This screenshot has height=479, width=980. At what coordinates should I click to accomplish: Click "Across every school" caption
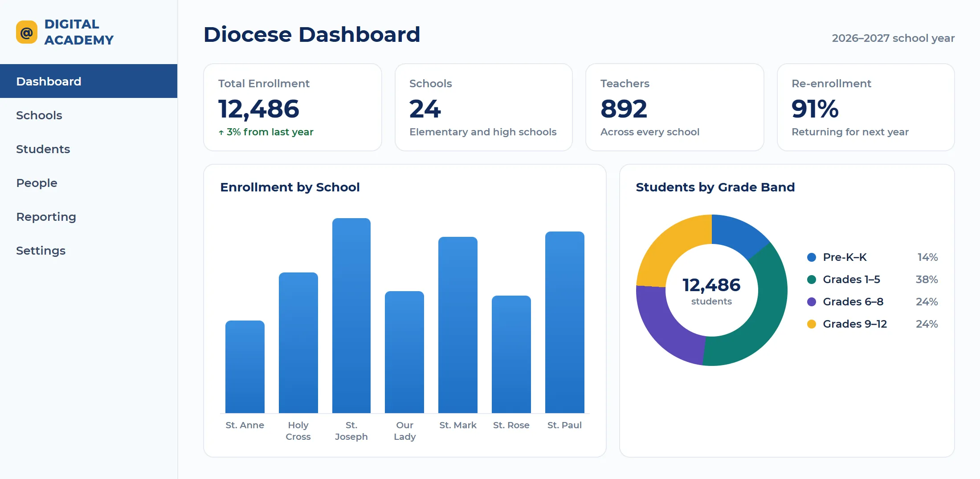[650, 132]
